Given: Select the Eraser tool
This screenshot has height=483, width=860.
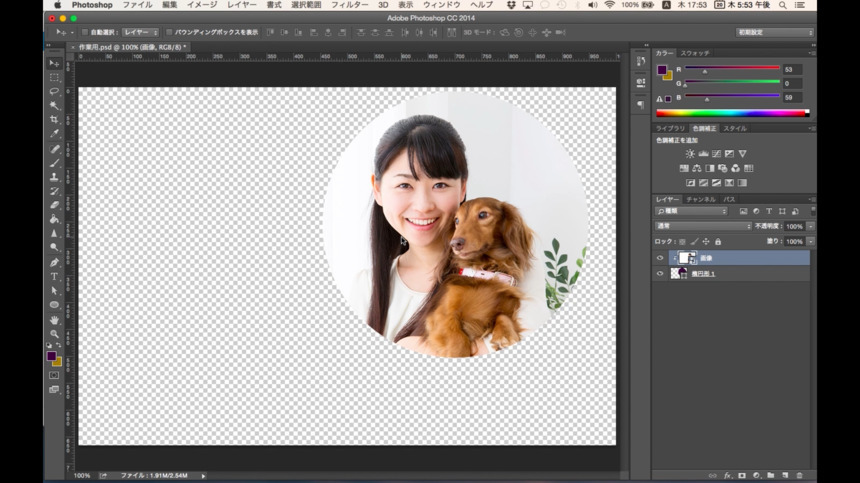Looking at the screenshot, I should 54,205.
